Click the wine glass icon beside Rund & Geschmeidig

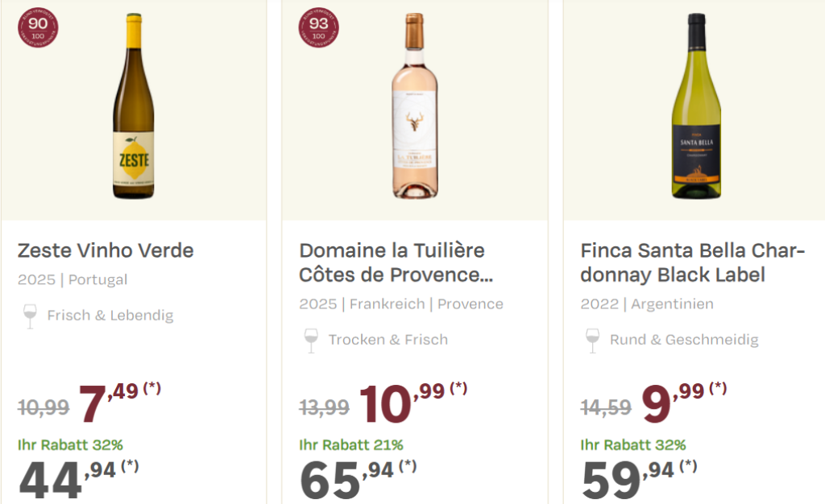click(x=592, y=341)
